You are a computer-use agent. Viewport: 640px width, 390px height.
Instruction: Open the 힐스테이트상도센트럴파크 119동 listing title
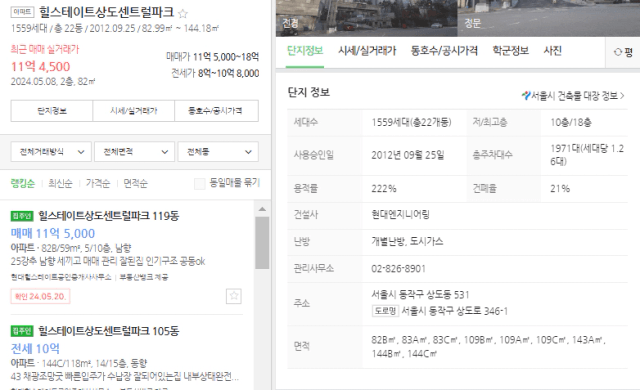coord(109,216)
